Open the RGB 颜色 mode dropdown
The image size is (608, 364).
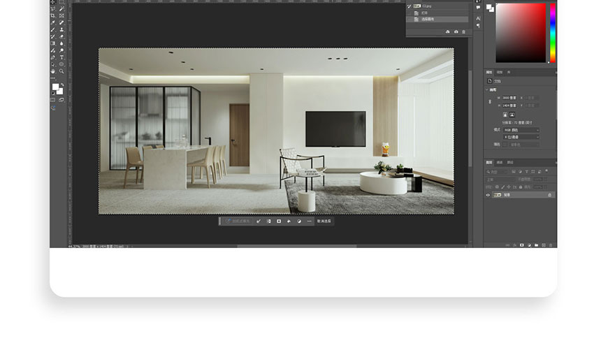521,129
